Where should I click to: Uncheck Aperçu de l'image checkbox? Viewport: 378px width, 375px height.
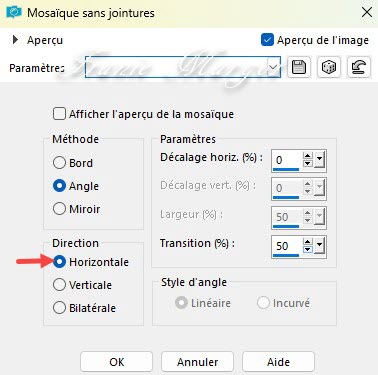267,40
